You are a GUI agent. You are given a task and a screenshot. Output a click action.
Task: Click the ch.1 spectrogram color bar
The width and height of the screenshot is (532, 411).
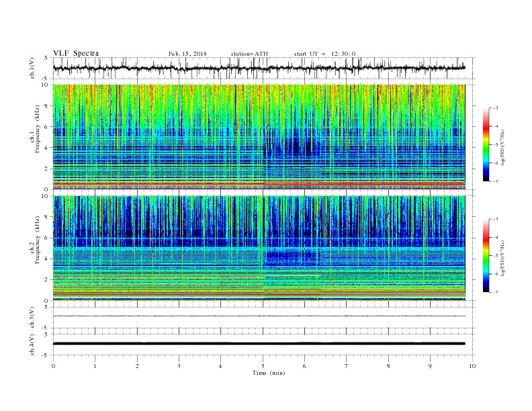click(x=486, y=144)
